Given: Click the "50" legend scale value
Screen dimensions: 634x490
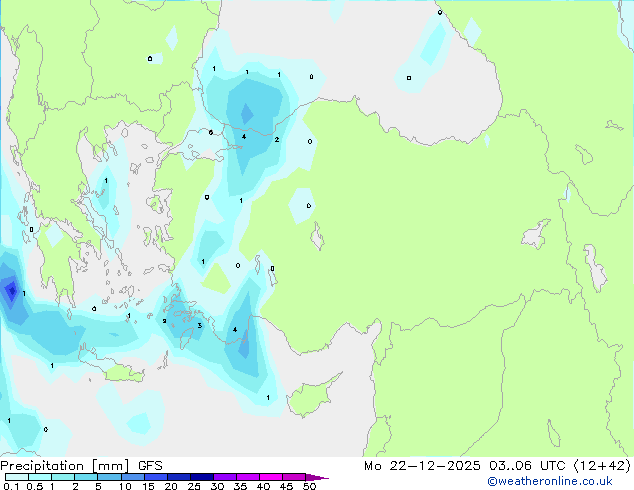Looking at the screenshot, I should 309,486.
